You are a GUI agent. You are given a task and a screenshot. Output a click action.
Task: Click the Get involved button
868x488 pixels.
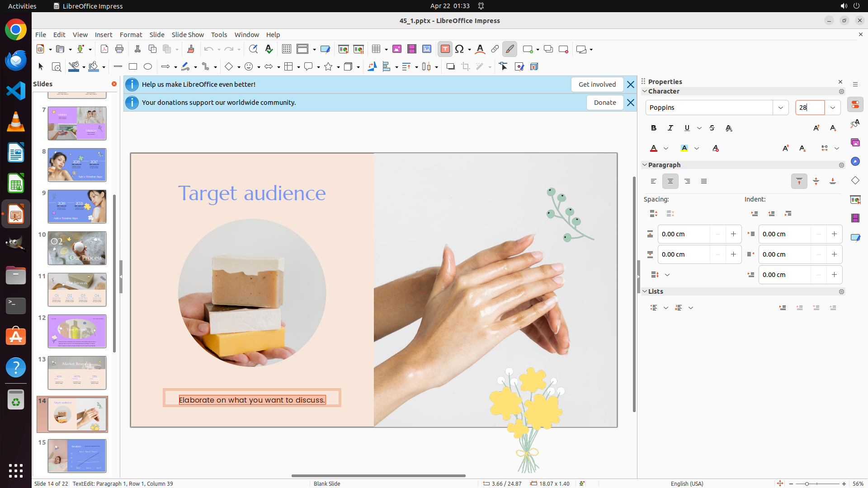pos(597,84)
